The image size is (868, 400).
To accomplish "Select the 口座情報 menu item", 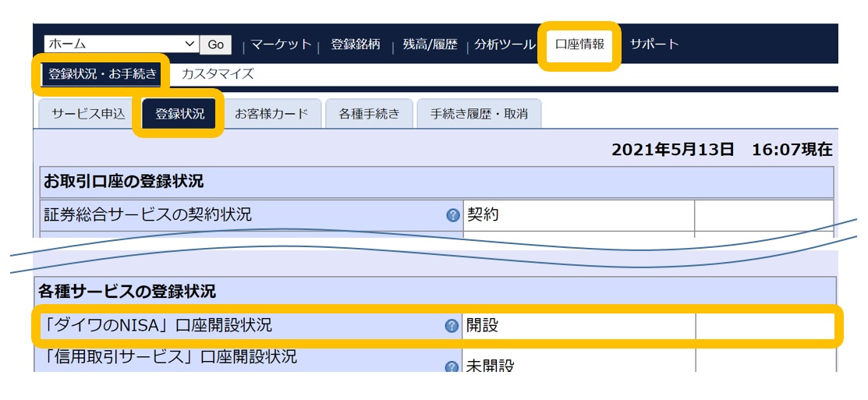I will pyautogui.click(x=579, y=44).
